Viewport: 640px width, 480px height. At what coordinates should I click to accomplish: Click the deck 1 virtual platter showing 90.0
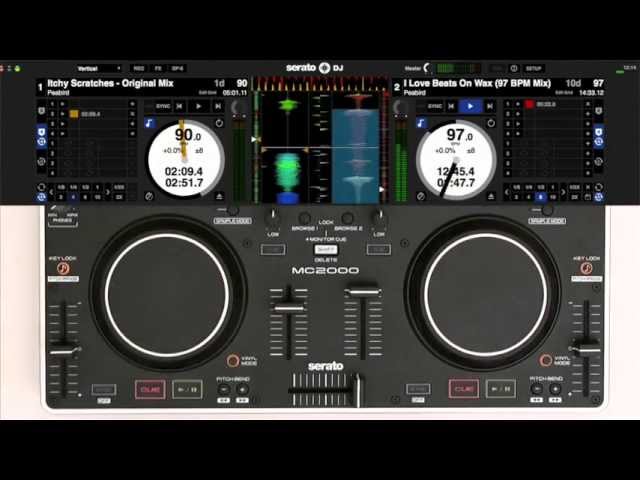tap(186, 159)
